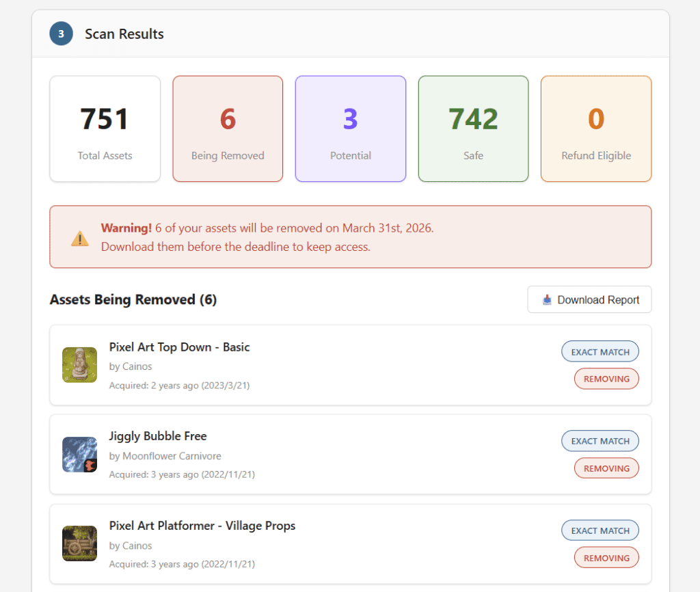Click Exact Match badge for Pixel Art Top Down
Viewport: 700px width, 592px height.
click(x=600, y=352)
